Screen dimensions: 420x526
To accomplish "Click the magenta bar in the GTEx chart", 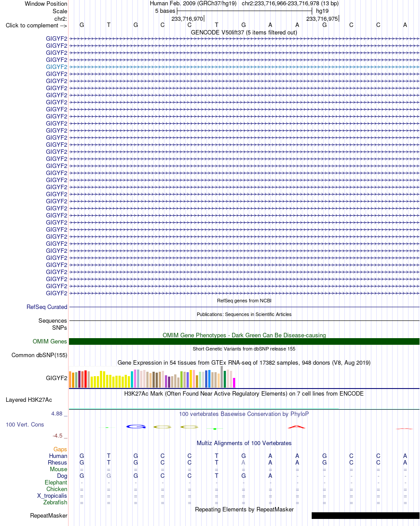I will click(x=234, y=383).
